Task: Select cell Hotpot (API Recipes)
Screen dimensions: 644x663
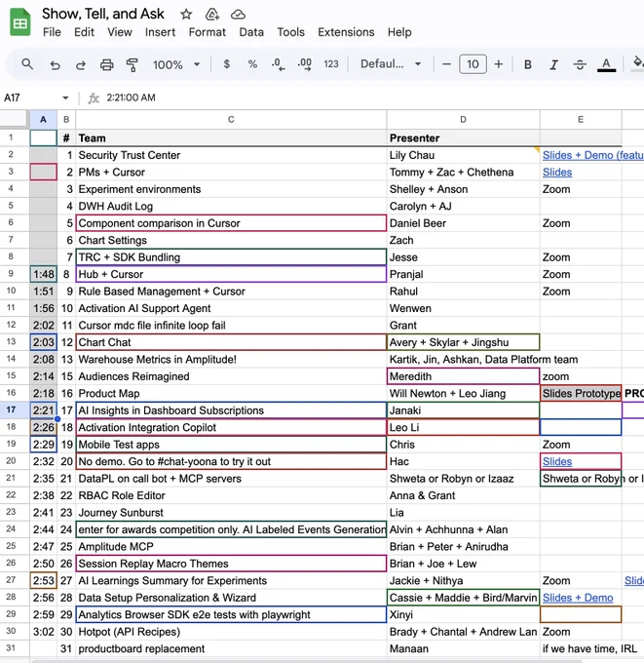Action: [x=231, y=632]
